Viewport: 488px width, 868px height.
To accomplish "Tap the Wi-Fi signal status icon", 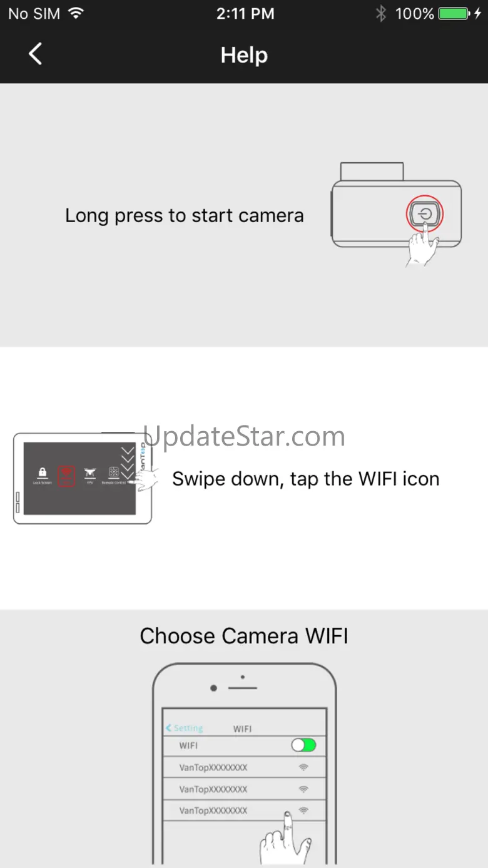I will coord(76,14).
